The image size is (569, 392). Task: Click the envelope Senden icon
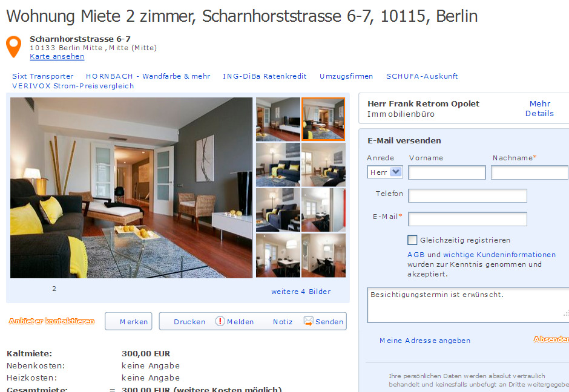(x=309, y=321)
